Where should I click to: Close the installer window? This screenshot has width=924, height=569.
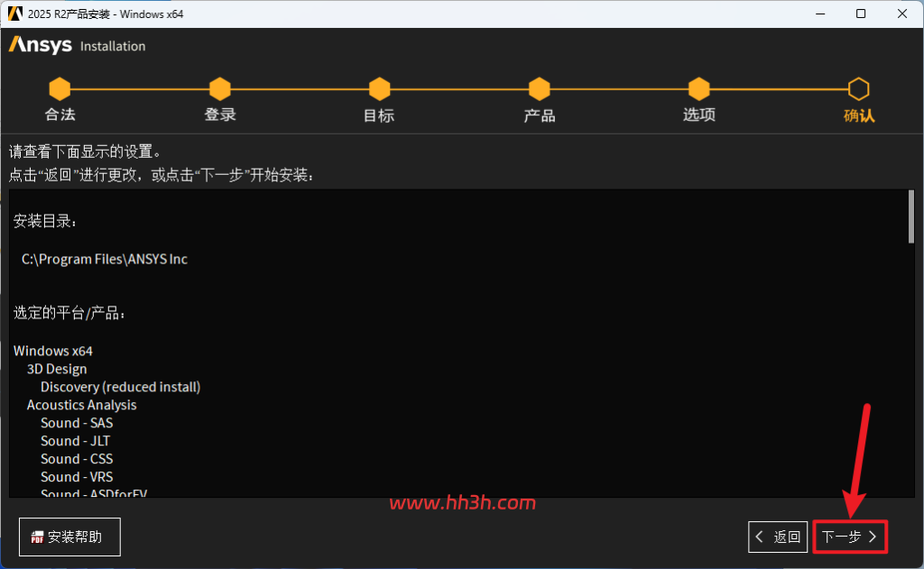pos(902,14)
